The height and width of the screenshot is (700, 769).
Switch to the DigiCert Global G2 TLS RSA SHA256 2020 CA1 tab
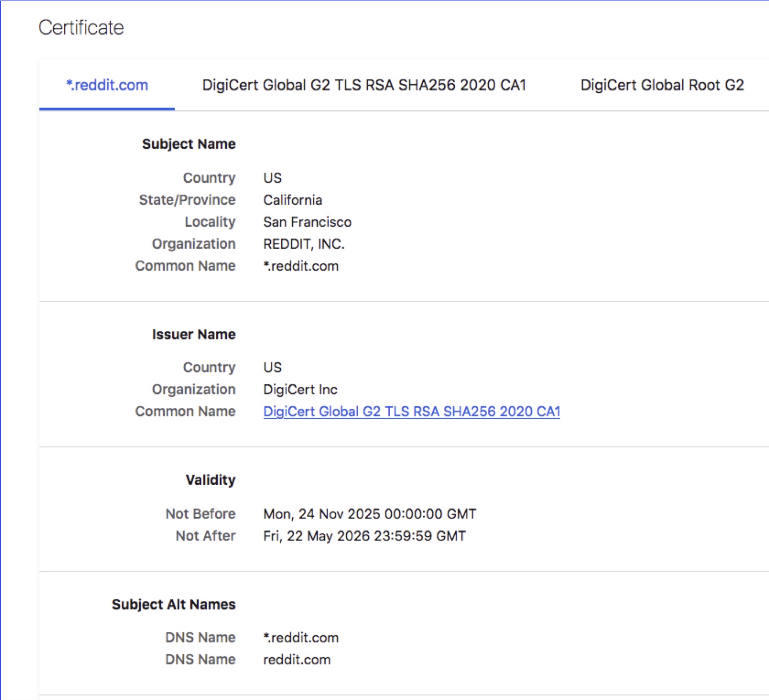[364, 85]
